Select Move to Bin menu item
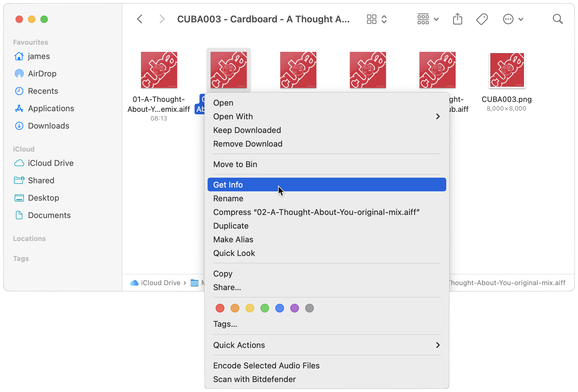The width and height of the screenshot is (578, 392). (x=327, y=164)
